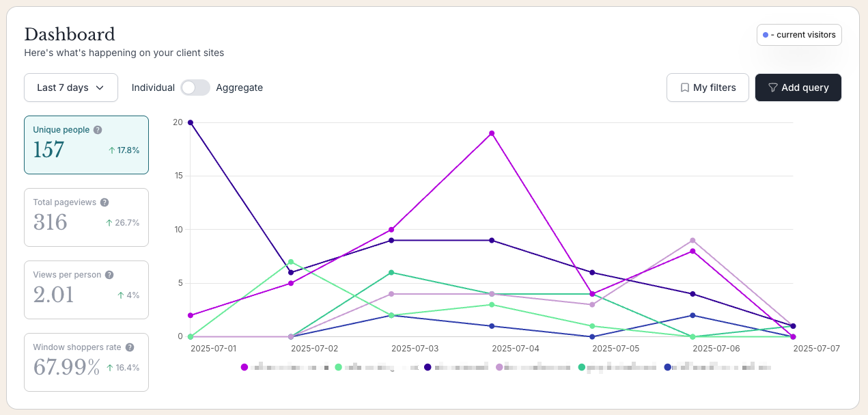Screen dimensions: 868x415
Task: Select the Individual label
Action: click(153, 88)
